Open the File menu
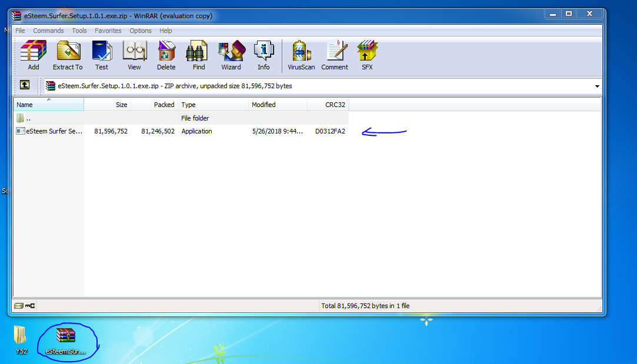The width and height of the screenshot is (637, 364). point(20,31)
